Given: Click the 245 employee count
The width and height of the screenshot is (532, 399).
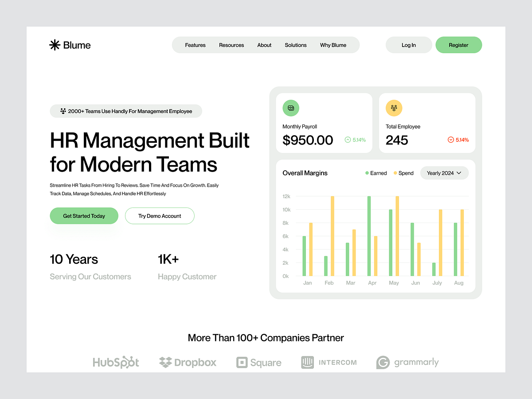Looking at the screenshot, I should (397, 140).
